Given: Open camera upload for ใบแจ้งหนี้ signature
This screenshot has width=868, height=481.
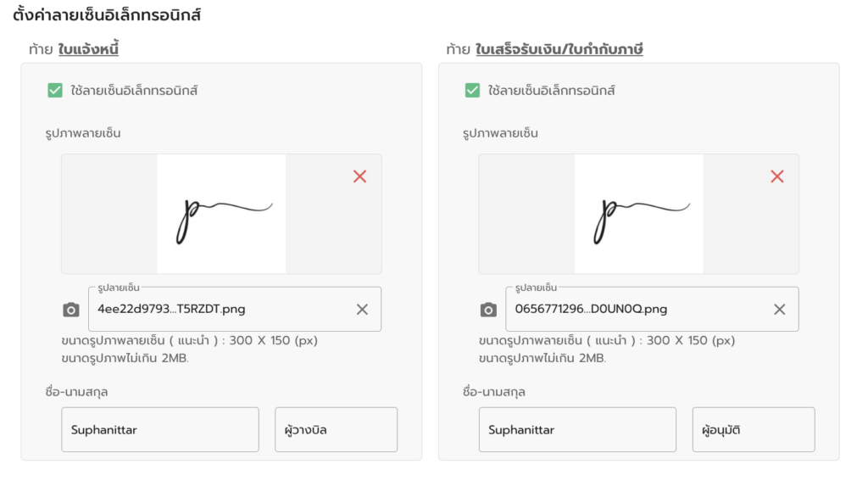Looking at the screenshot, I should pyautogui.click(x=71, y=310).
